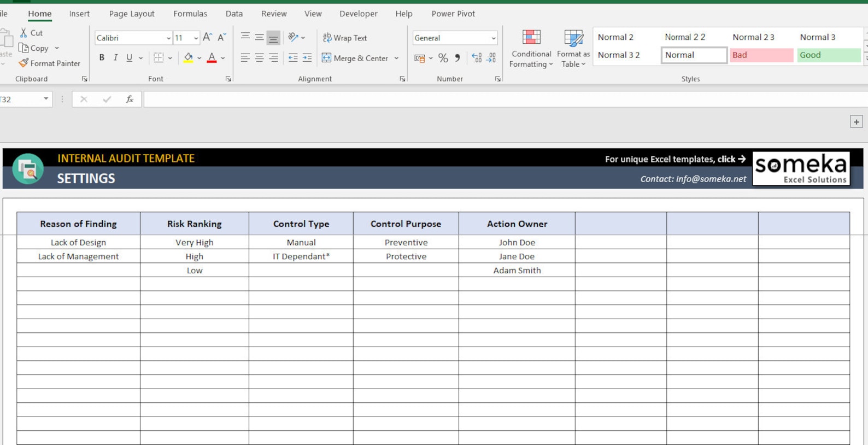The width and height of the screenshot is (868, 445).
Task: Click Accounting Number Format icon
Action: [x=419, y=58]
